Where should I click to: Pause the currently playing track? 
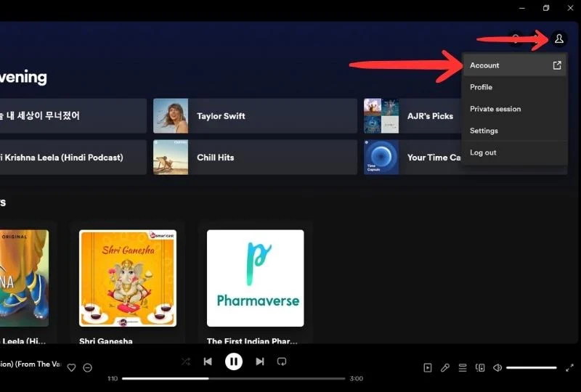233,362
